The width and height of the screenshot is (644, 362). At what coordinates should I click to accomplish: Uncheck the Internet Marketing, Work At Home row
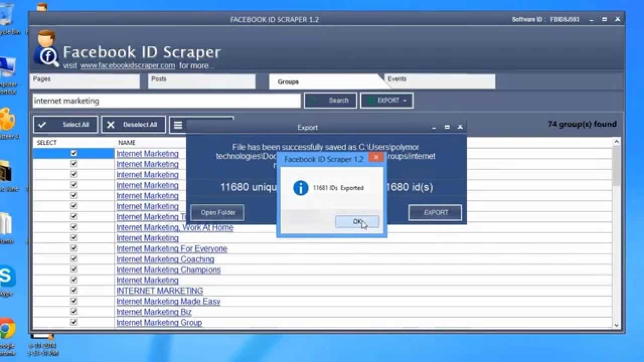pos(74,227)
